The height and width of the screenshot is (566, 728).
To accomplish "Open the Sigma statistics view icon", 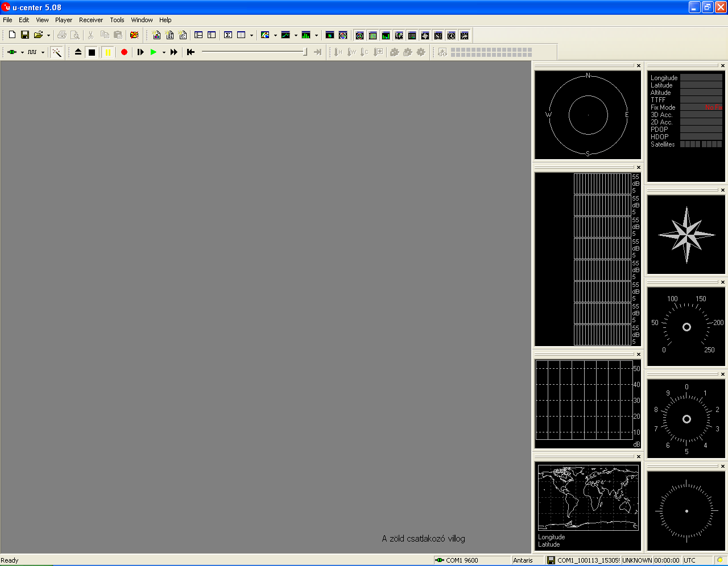I will (228, 35).
